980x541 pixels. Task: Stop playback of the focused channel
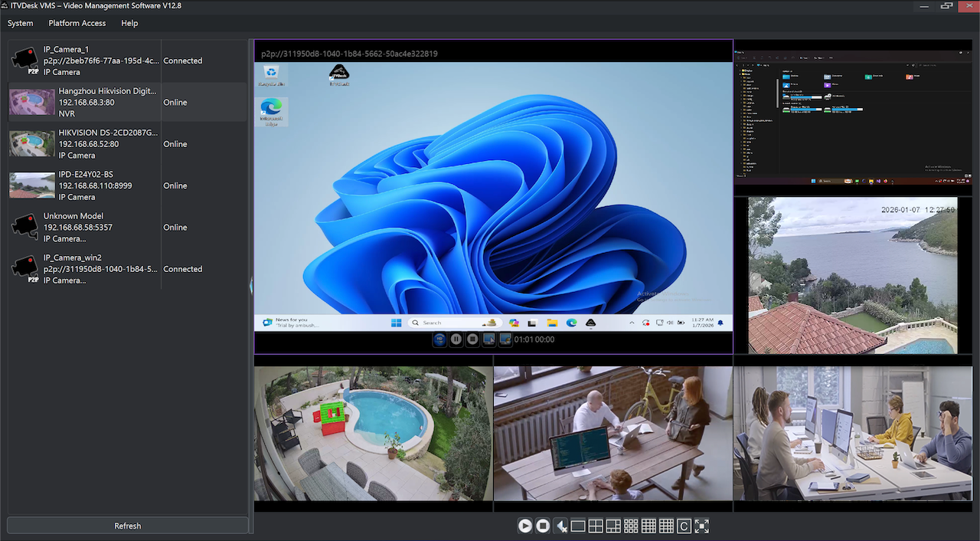(472, 339)
